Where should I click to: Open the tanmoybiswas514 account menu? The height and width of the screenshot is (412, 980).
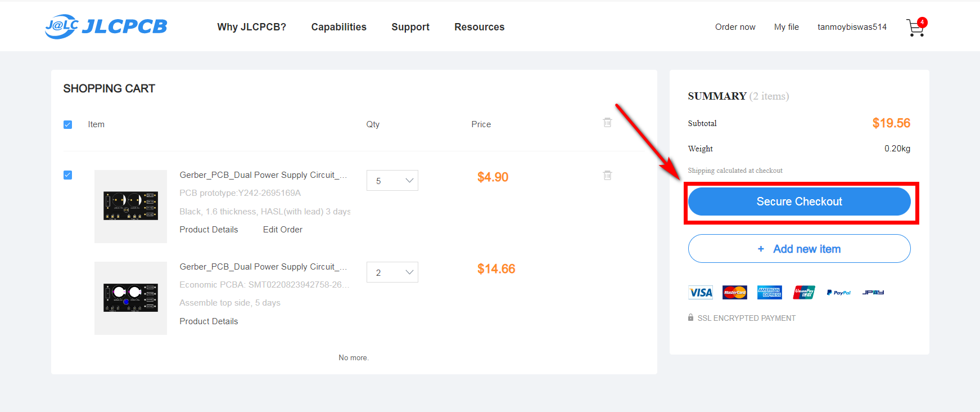pyautogui.click(x=852, y=27)
